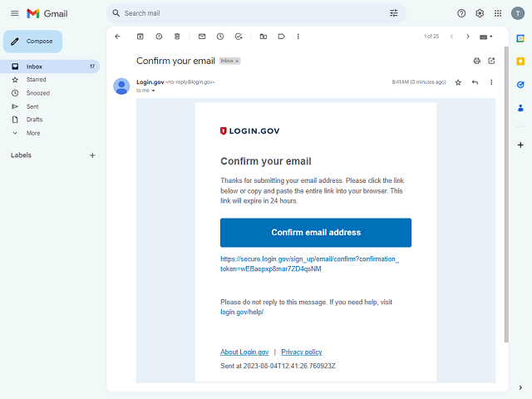Archive this email
This screenshot has width=532, height=399.
(x=140, y=37)
